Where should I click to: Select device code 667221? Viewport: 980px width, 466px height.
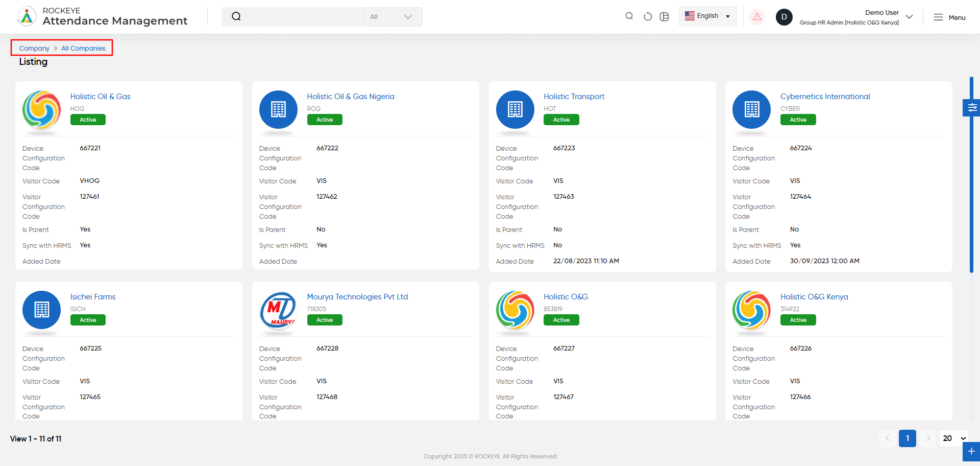pyautogui.click(x=90, y=148)
